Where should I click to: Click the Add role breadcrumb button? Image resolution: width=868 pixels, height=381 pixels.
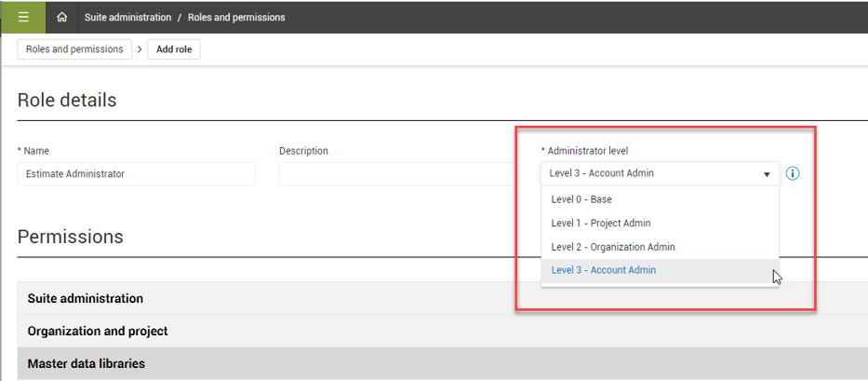coord(174,49)
